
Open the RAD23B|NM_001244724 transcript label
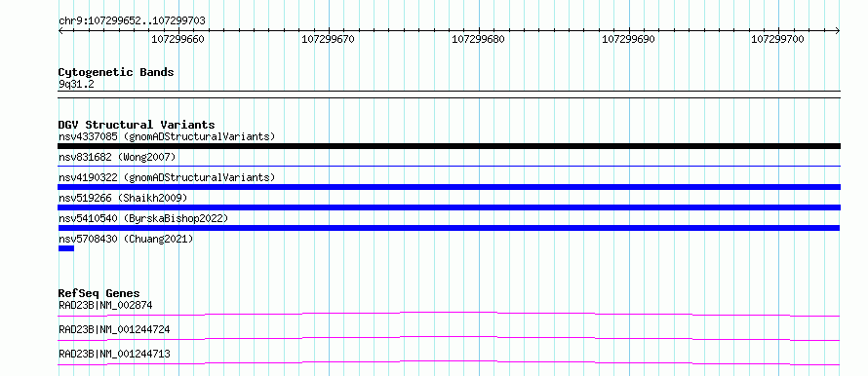(x=114, y=329)
